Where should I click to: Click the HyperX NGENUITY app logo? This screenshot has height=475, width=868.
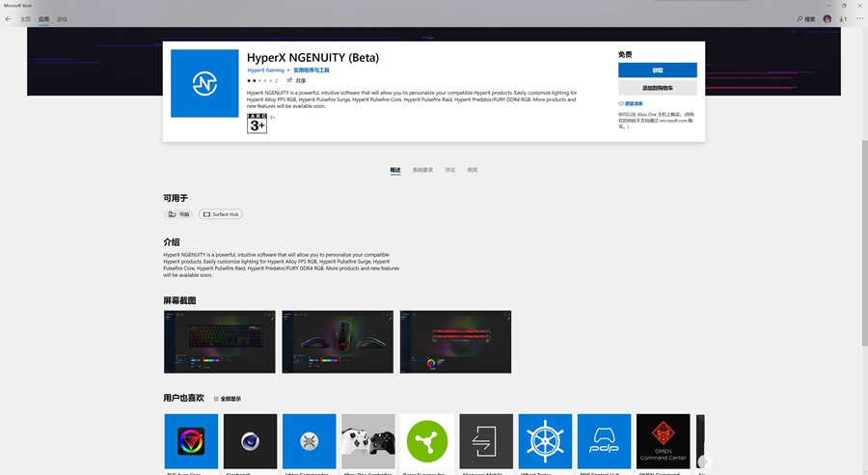[204, 83]
